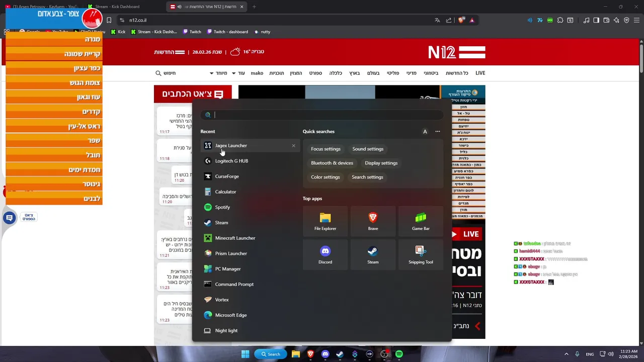644x362 pixels.
Task: Click the taskbar microphone icon
Action: click(577, 354)
